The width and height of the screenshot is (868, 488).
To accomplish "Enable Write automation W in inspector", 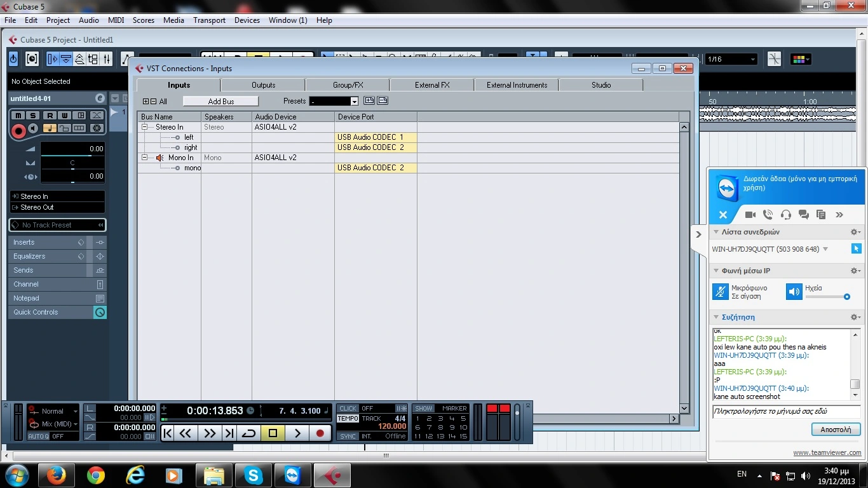I will [65, 115].
